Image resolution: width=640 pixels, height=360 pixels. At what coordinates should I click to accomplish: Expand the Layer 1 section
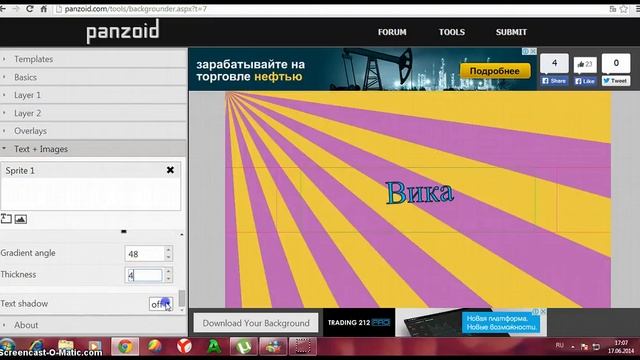93,95
